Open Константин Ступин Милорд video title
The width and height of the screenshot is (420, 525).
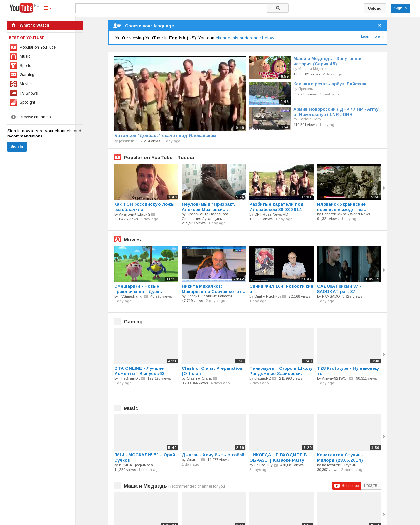340,457
